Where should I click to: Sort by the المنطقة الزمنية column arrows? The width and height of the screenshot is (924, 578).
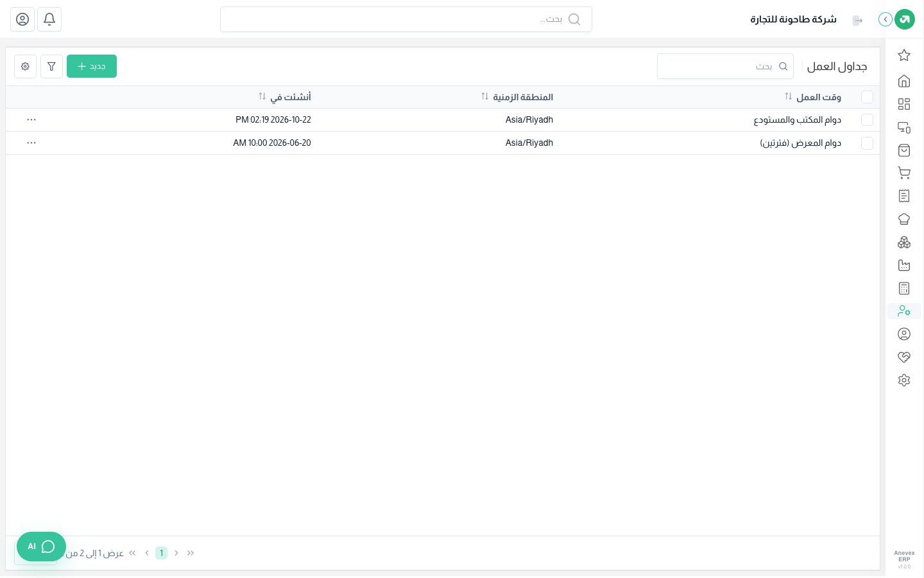484,96
